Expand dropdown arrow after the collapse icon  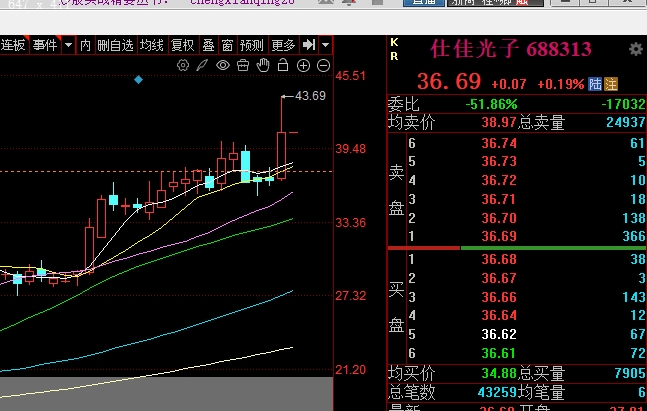(326, 45)
